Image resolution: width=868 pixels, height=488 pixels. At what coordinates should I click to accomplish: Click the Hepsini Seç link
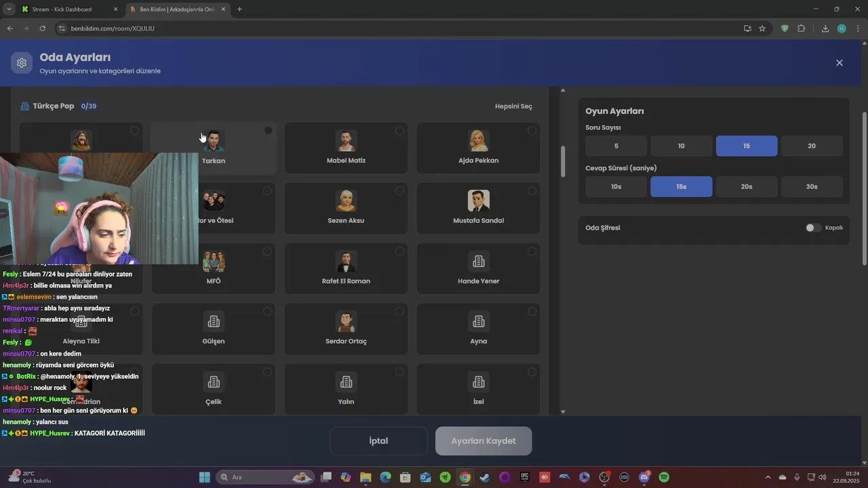(x=513, y=106)
